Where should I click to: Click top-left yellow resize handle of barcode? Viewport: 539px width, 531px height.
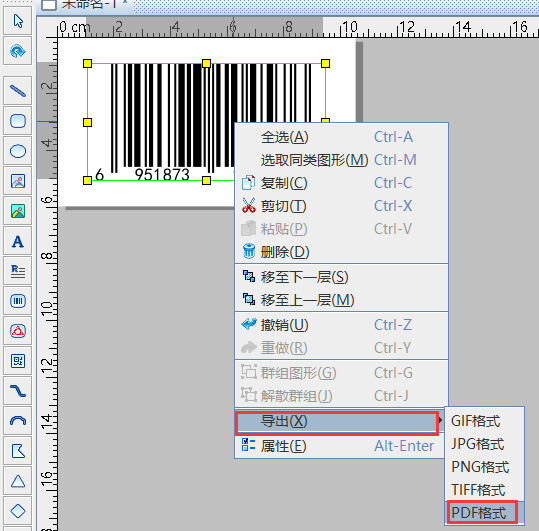coord(87,63)
